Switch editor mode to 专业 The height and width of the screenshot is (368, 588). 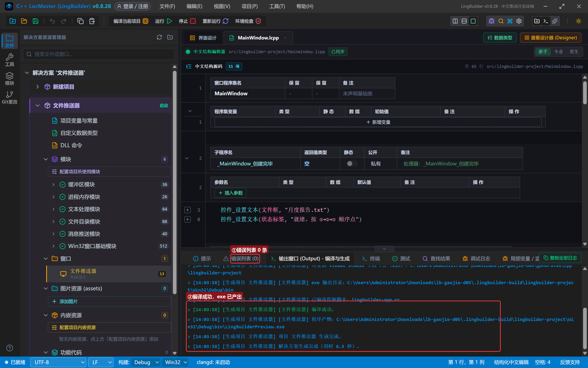coord(558,52)
